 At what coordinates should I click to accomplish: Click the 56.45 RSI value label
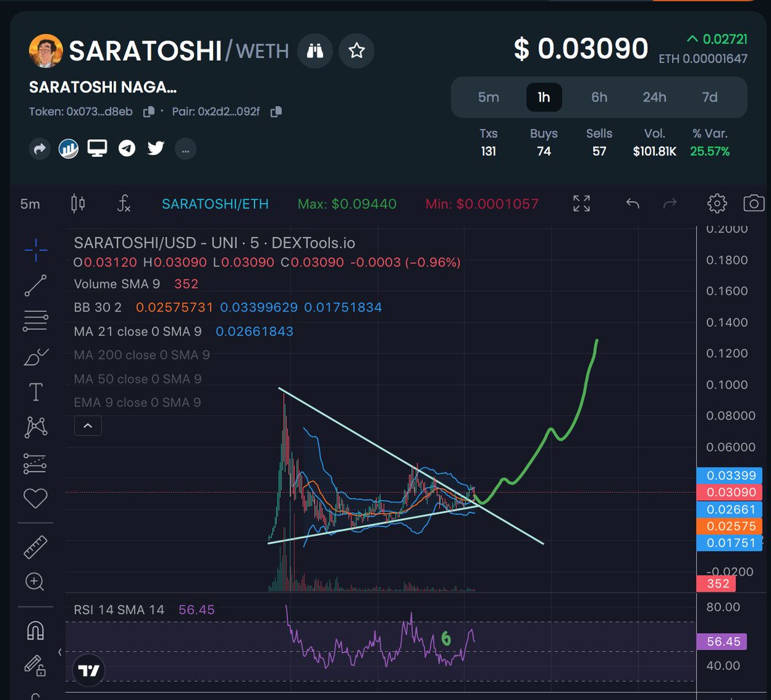click(x=722, y=642)
